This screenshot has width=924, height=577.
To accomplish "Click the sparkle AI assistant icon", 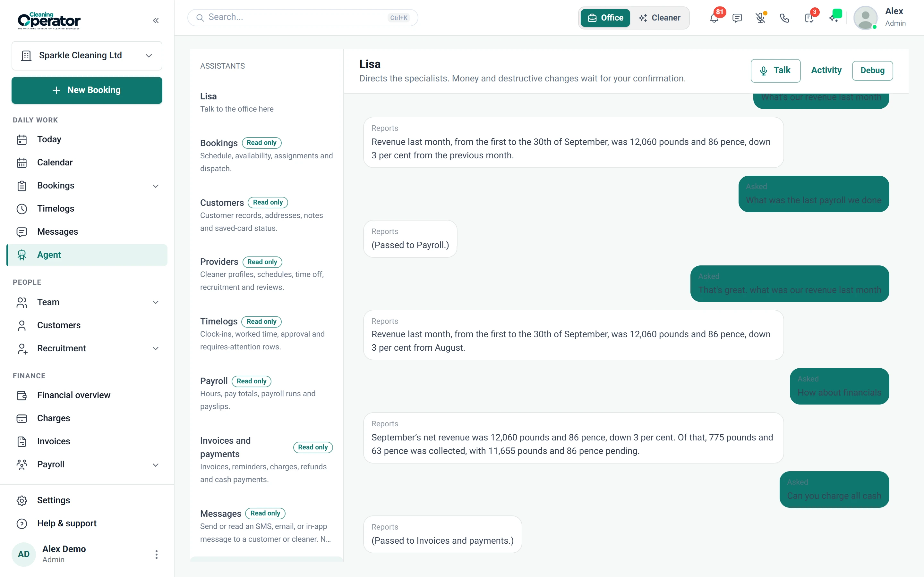I will [x=834, y=18].
